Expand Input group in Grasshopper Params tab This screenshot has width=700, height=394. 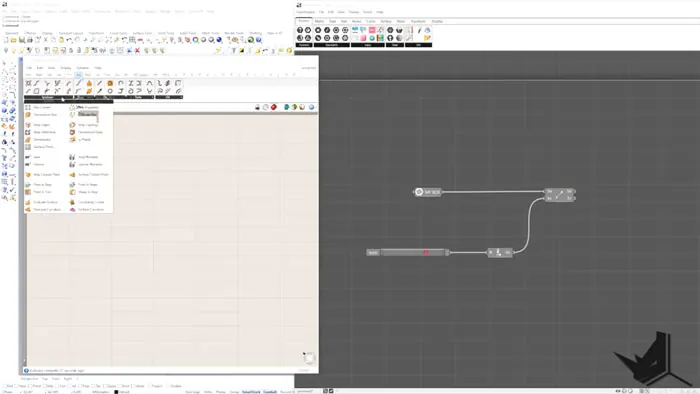[x=368, y=45]
